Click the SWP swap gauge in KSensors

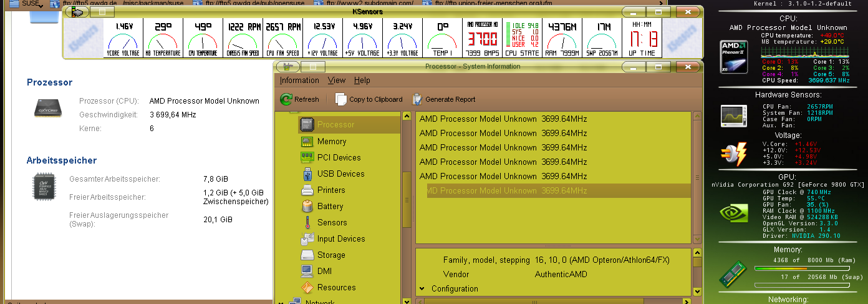pyautogui.click(x=602, y=39)
